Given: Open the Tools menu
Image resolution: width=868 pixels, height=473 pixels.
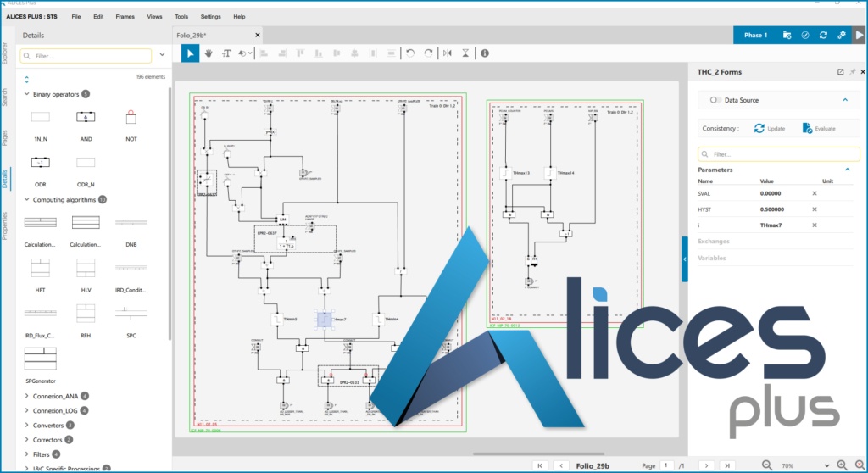Looking at the screenshot, I should [181, 17].
